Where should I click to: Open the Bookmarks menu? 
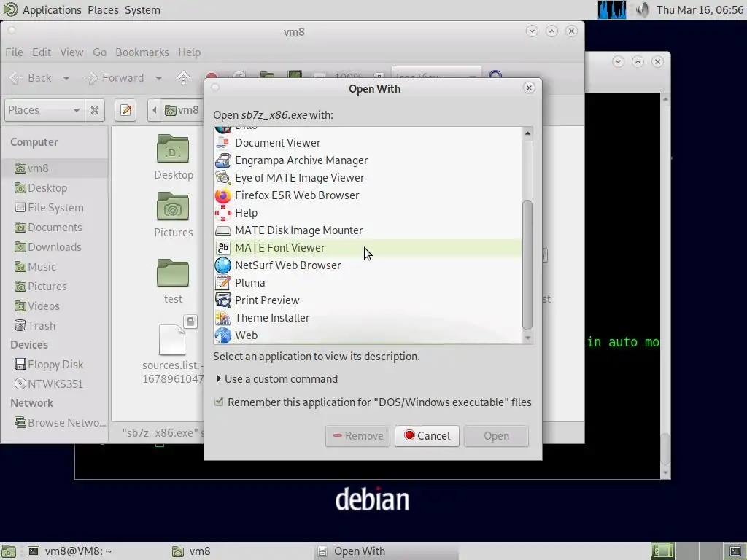click(142, 52)
